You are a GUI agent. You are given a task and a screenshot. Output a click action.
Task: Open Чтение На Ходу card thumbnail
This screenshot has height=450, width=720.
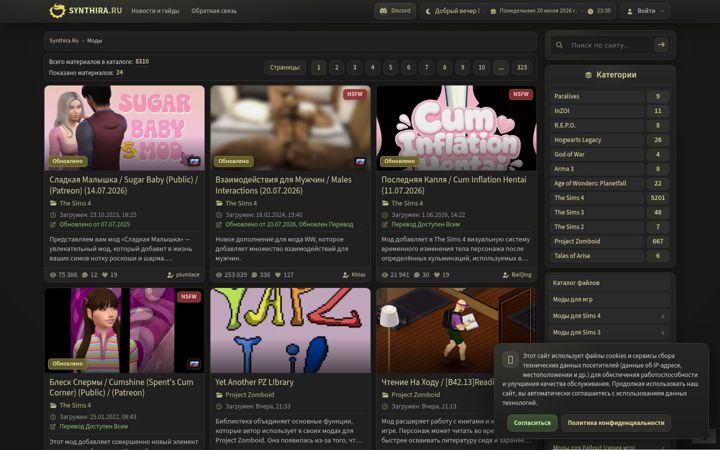click(456, 330)
